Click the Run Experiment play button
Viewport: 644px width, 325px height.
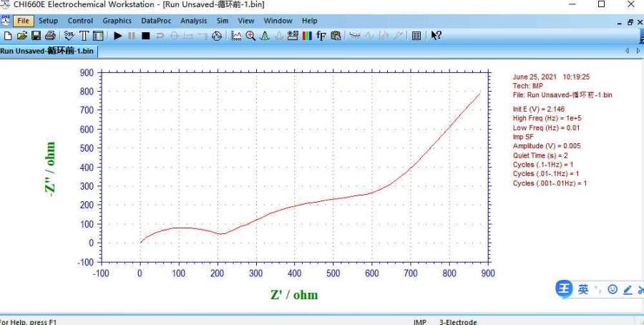(117, 35)
